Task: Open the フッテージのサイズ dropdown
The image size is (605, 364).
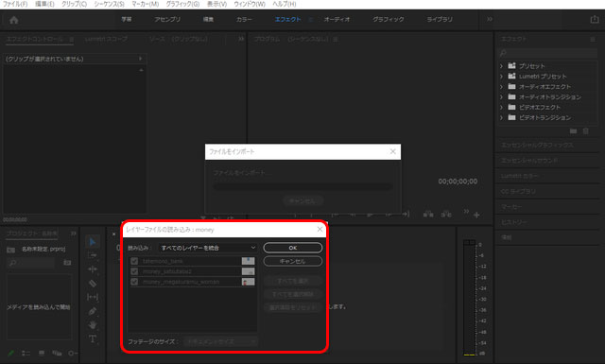Action: 220,341
